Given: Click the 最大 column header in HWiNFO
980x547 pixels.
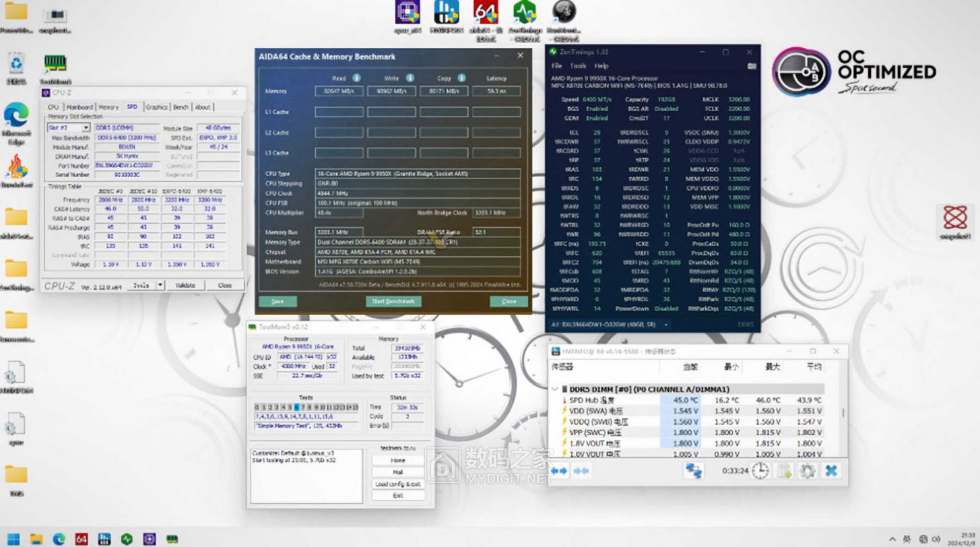Looking at the screenshot, I should [773, 367].
